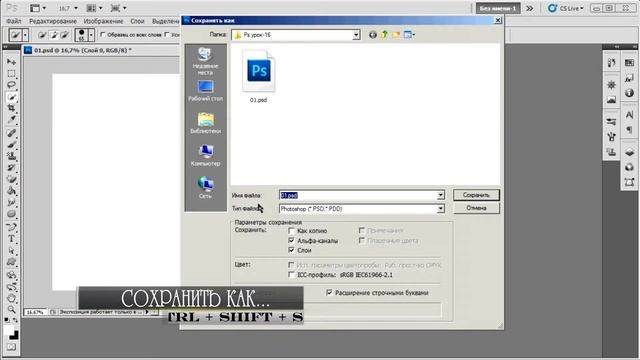Open the Info panel icon

pos(629,93)
